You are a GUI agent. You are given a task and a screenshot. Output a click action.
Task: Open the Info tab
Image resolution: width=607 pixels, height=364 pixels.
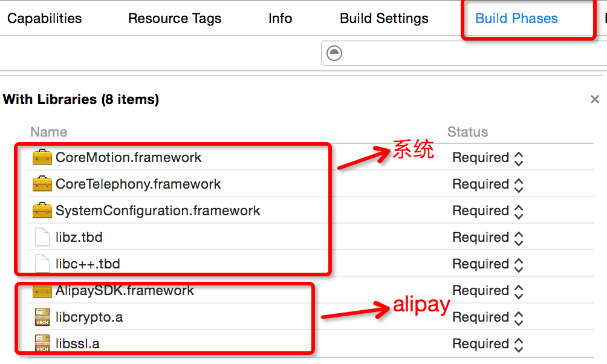click(280, 19)
